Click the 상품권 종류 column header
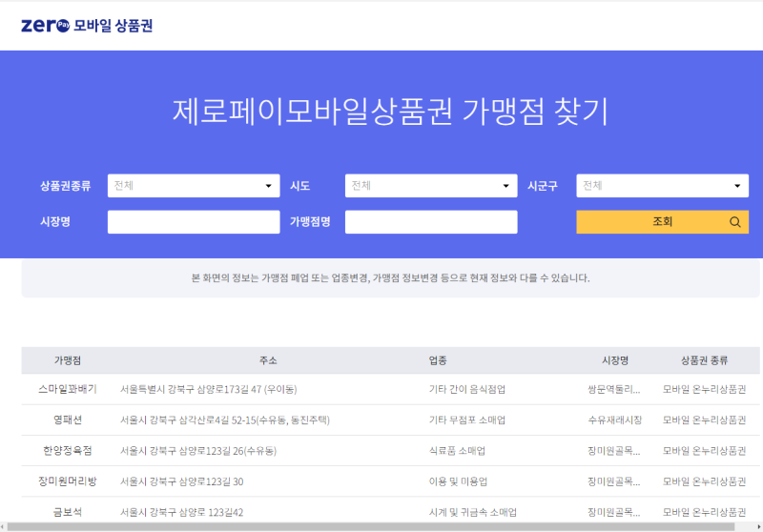This screenshot has height=532, width=763. (704, 360)
